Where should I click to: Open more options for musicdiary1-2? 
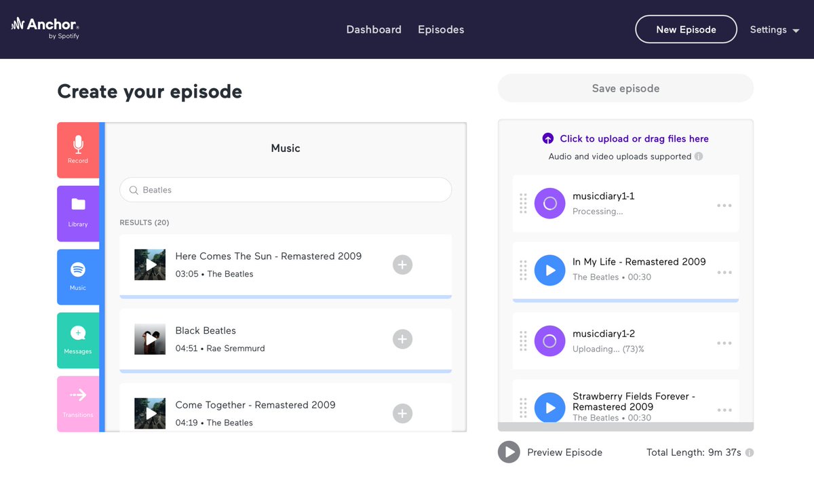(724, 343)
